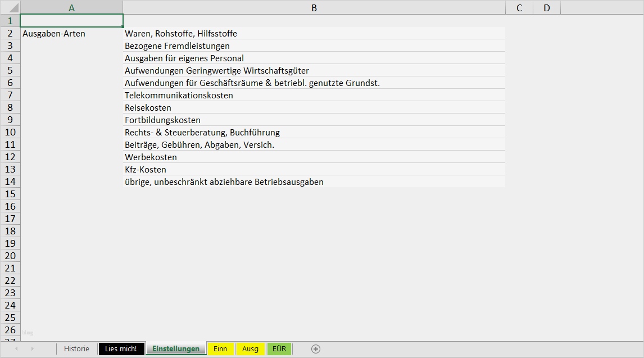This screenshot has width=644, height=358.
Task: Select row 14 header
Action: (10, 182)
